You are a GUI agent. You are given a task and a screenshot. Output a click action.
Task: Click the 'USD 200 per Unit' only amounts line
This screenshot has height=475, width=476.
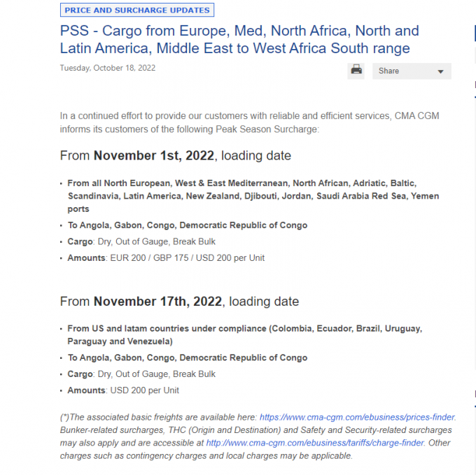tap(123, 390)
